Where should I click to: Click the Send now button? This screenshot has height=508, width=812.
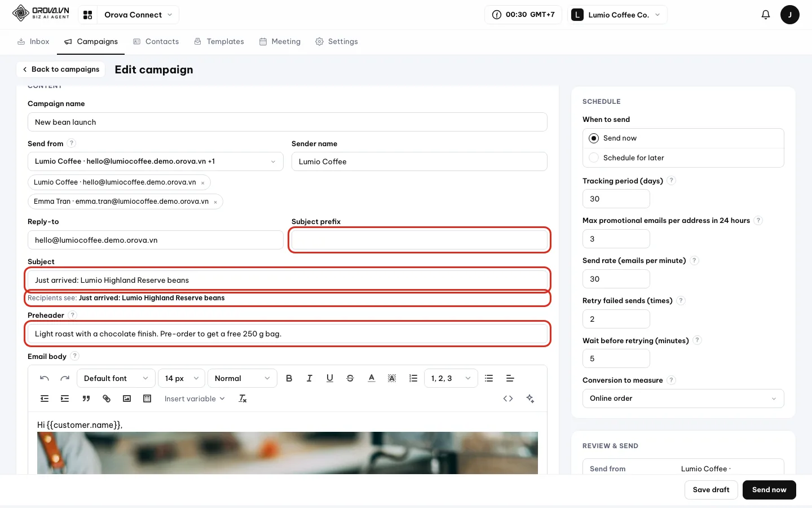(769, 490)
